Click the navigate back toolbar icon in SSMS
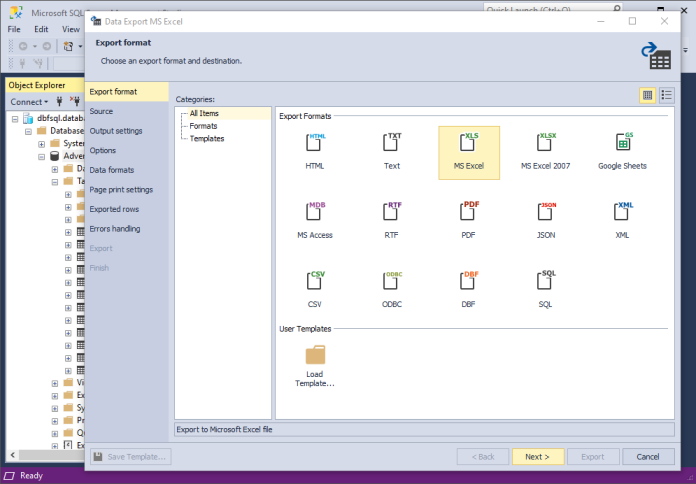 [23, 46]
